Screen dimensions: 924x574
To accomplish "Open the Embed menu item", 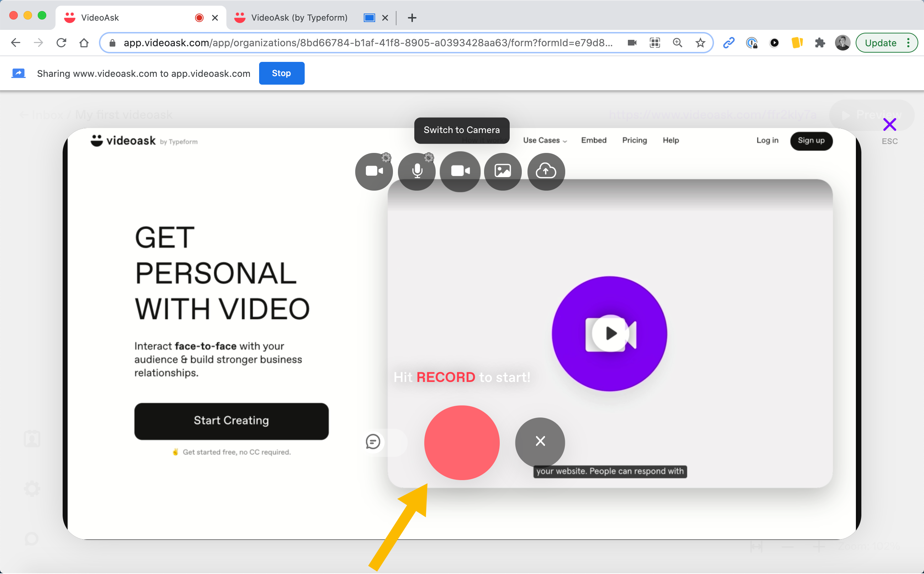I will pyautogui.click(x=594, y=140).
